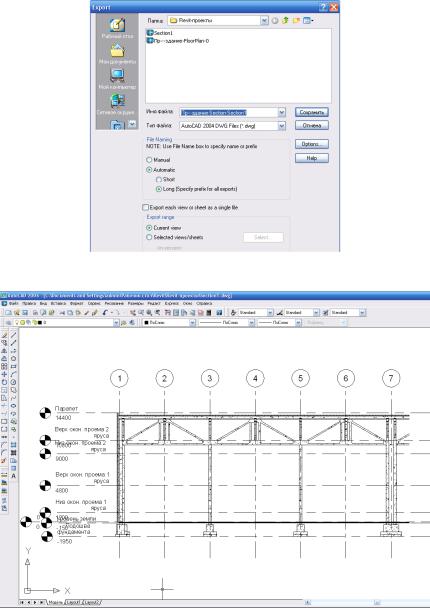Select the Copy modify tool

(x=4, y=343)
